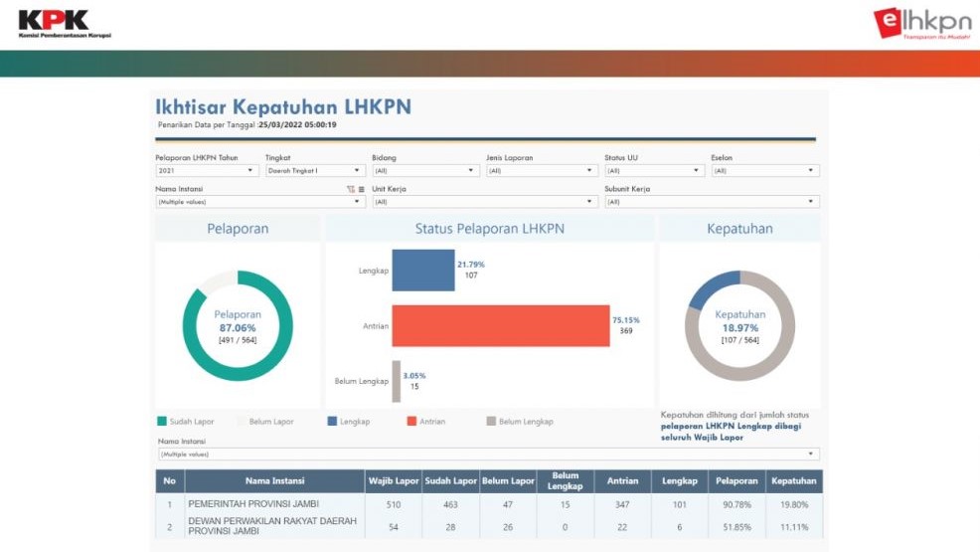Viewport: 980px width, 552px height.
Task: Click the Belum Lengkap column header
Action: point(565,480)
